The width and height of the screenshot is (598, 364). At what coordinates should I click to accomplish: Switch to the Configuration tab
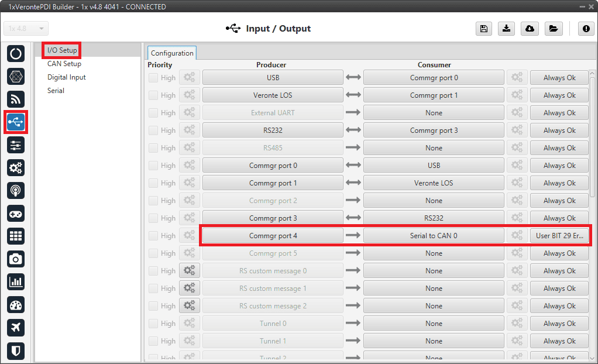coord(172,53)
